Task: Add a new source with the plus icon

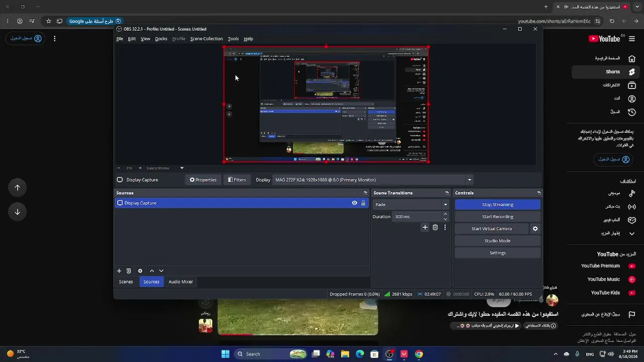Action: pos(119,271)
